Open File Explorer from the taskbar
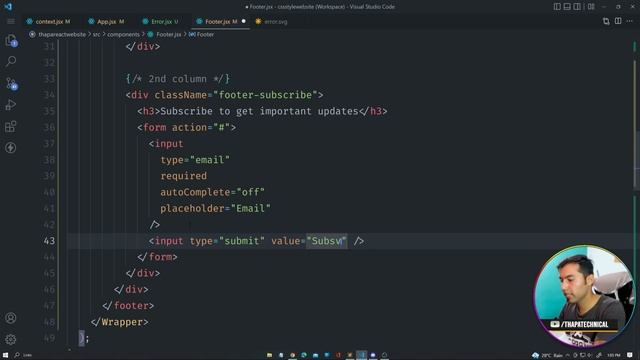This screenshot has width=640, height=360. (269, 355)
